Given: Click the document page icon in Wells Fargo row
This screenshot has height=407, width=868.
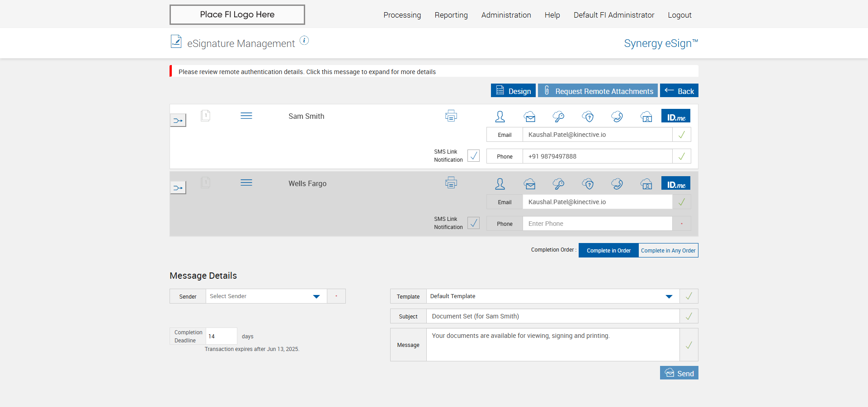Looking at the screenshot, I should coord(206,183).
